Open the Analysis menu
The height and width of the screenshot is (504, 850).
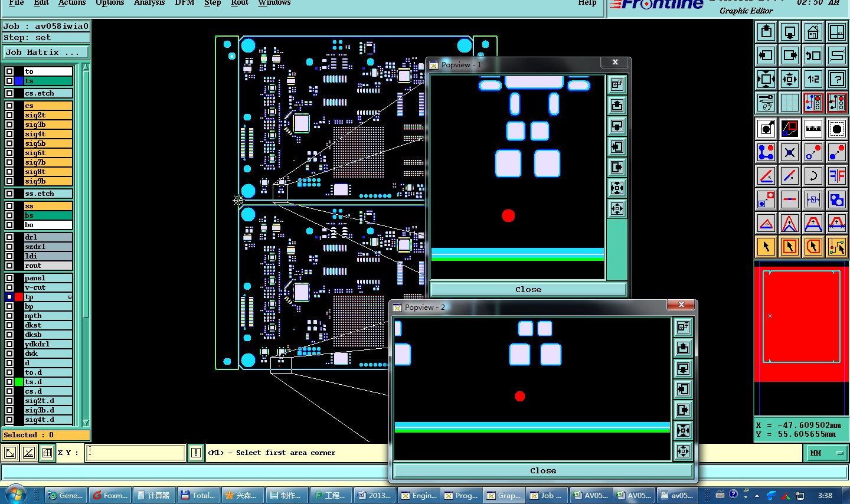149,3
